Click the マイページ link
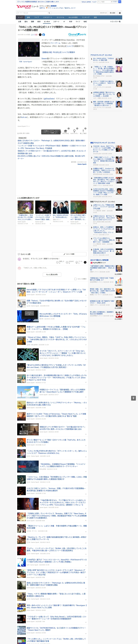 (x=103, y=13)
